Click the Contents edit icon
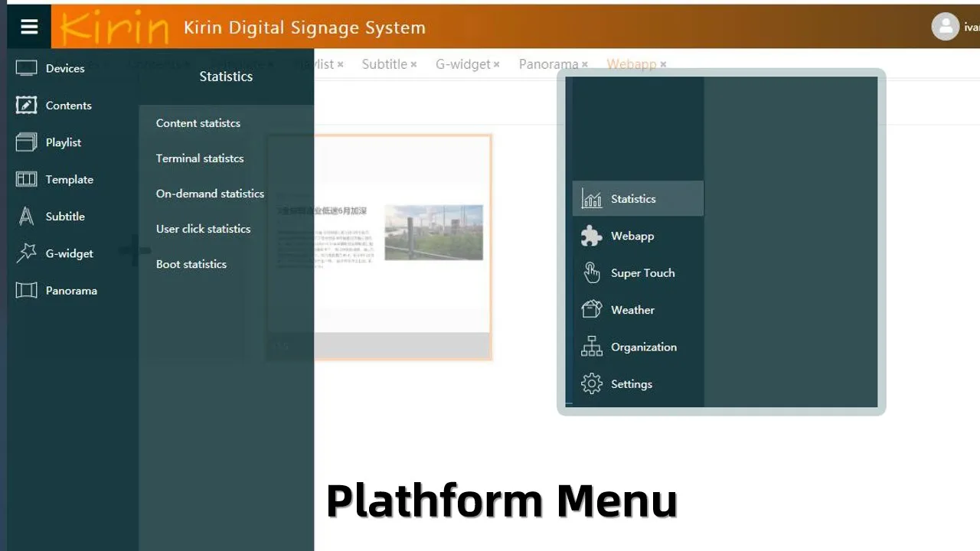The width and height of the screenshot is (980, 551). tap(27, 106)
